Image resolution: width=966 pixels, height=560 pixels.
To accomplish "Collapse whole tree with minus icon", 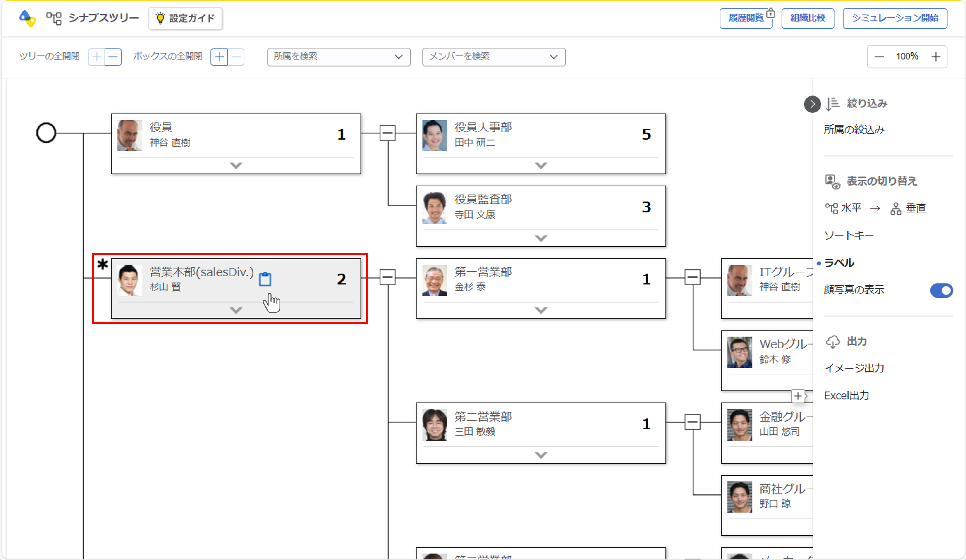I will 113,57.
